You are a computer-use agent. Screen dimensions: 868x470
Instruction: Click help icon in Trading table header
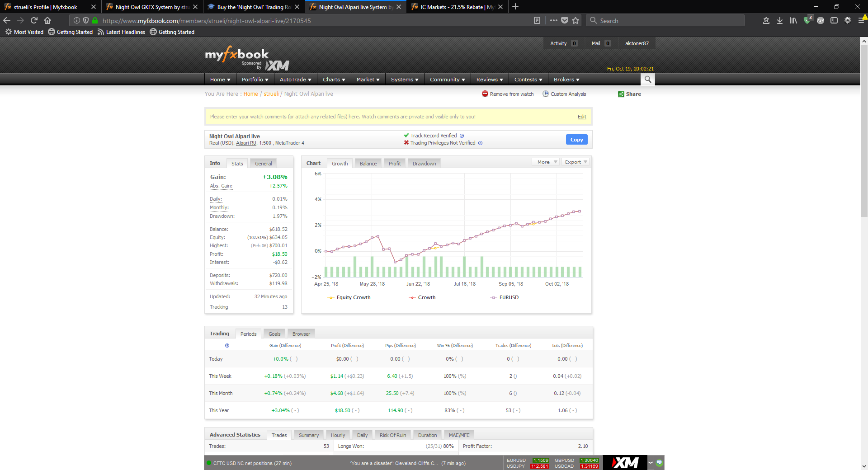point(227,345)
